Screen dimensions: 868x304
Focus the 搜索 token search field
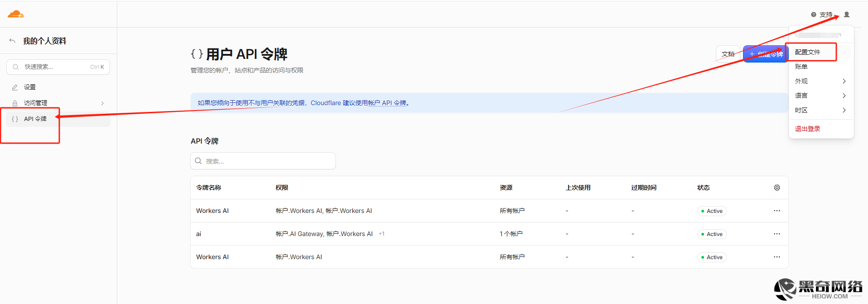263,161
